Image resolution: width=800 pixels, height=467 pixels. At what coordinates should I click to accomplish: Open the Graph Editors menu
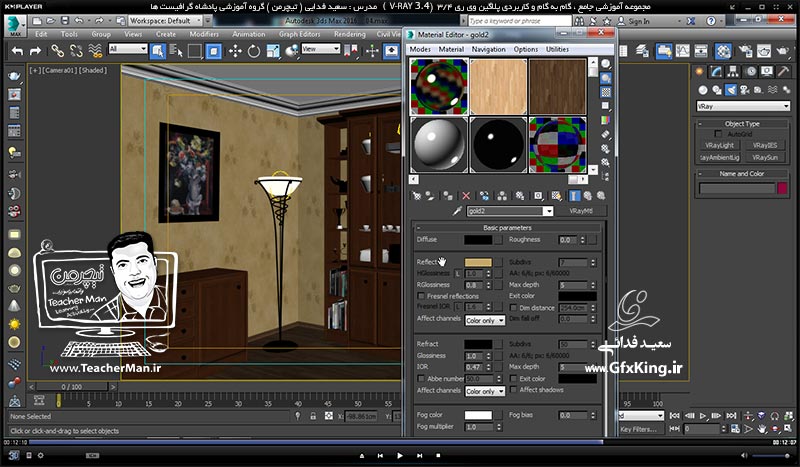[x=299, y=34]
